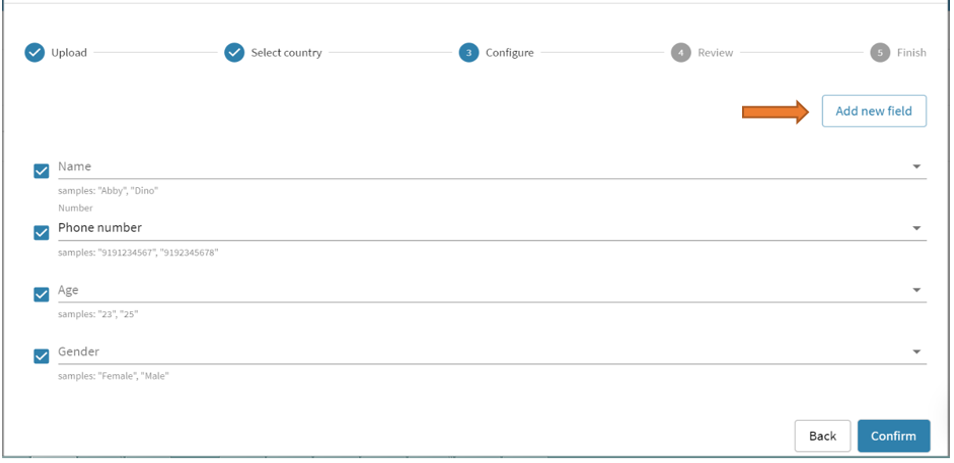Switch to the Select country step
Viewport: 954px width, 463px height.
point(286,53)
